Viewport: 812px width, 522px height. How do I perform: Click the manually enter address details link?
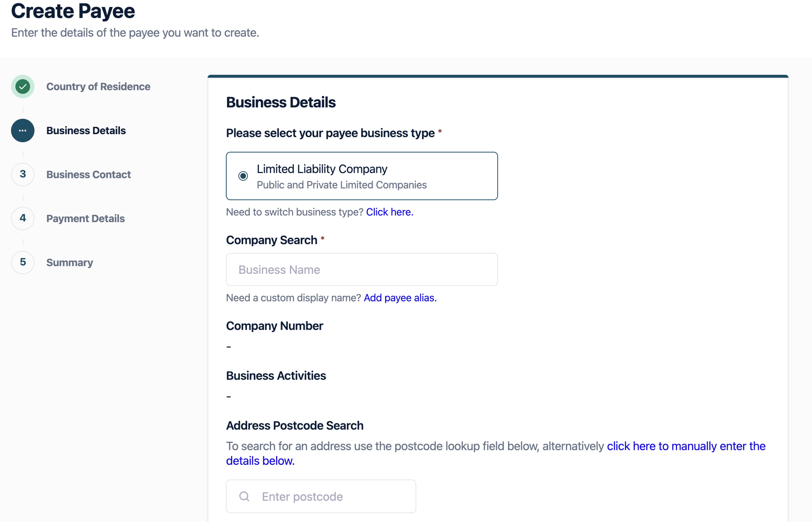(x=686, y=446)
